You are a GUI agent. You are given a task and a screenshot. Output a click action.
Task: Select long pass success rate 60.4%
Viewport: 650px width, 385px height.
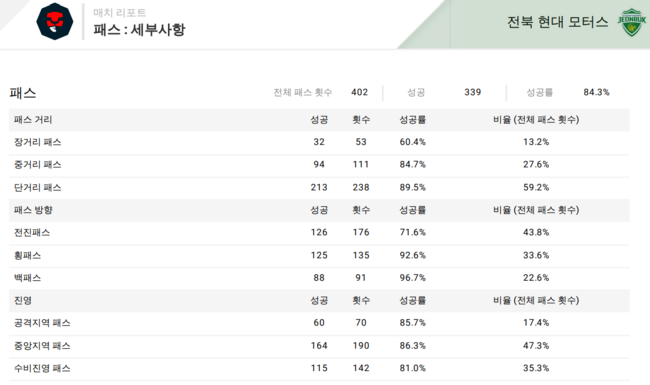click(412, 142)
